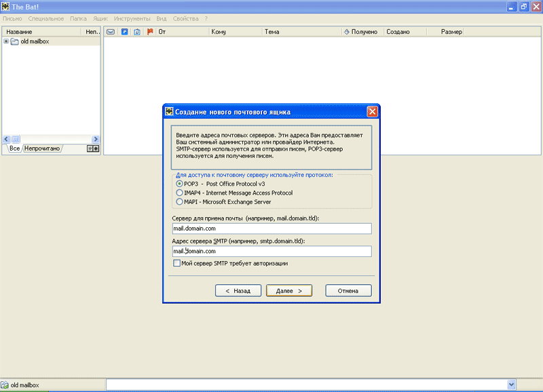The width and height of the screenshot is (543, 392).
Task: Sort messages by Кому column
Action: tap(236, 32)
